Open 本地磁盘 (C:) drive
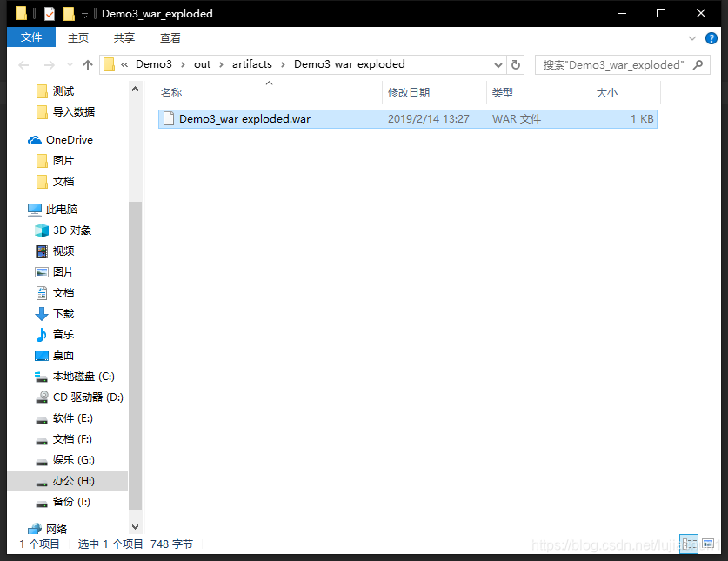The height and width of the screenshot is (561, 728). [83, 377]
